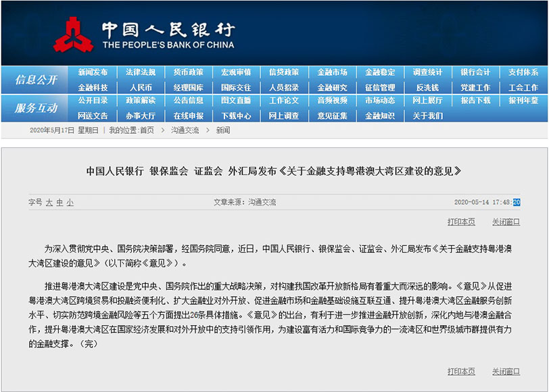Image resolution: width=549 pixels, height=392 pixels.
Task: Open the 信息公开 section
Action: click(36, 80)
